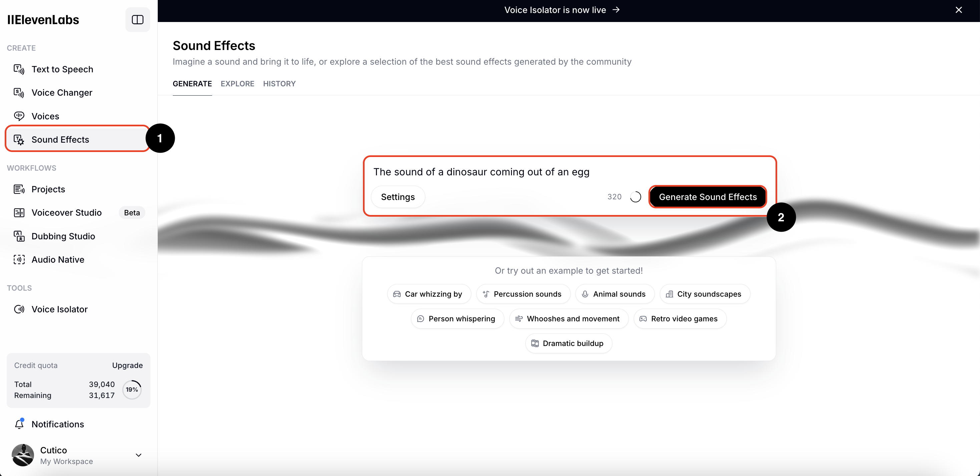Click the Dubbing Studio translate icon
Viewport: 980px width, 476px height.
19,236
